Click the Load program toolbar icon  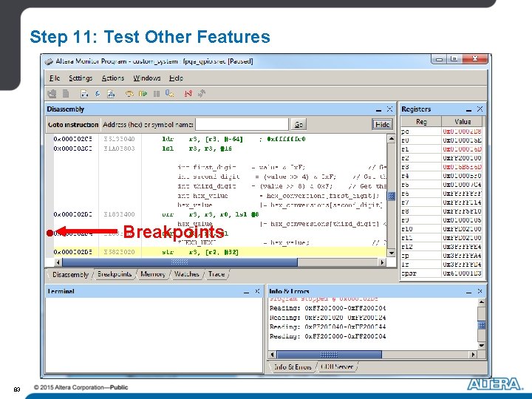(x=98, y=94)
